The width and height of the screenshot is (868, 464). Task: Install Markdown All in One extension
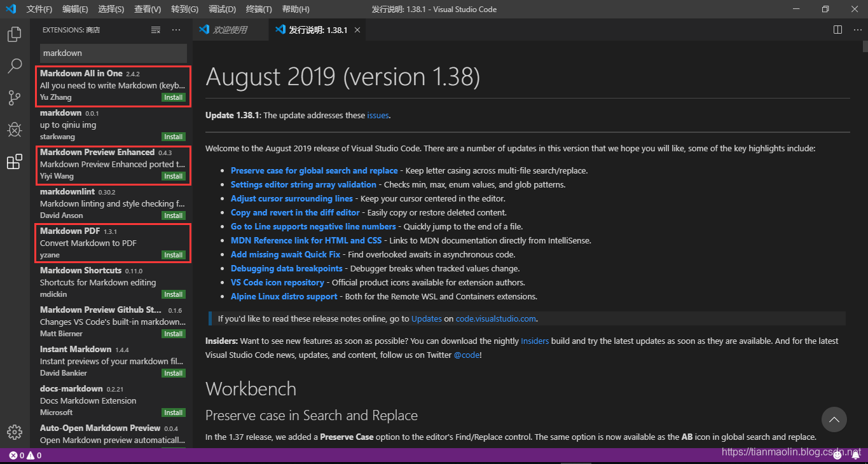(x=173, y=97)
